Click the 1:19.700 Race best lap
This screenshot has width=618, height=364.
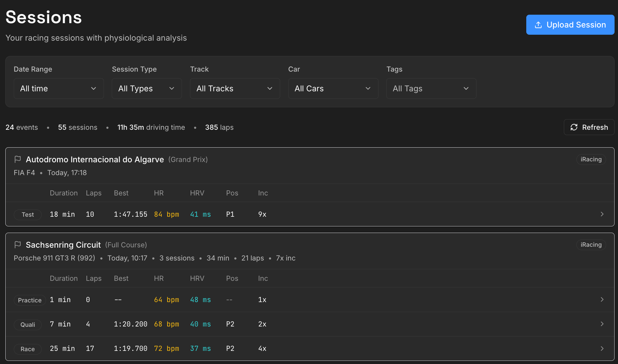[131, 348]
